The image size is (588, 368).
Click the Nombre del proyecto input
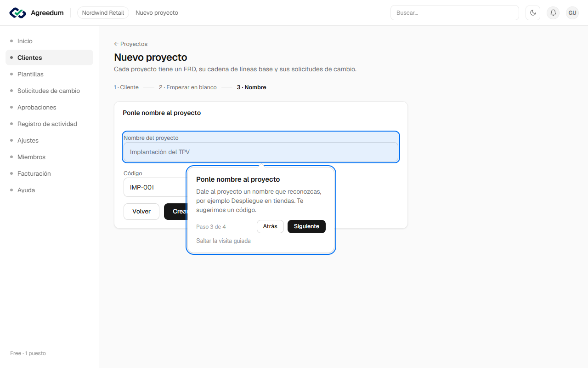[261, 152]
